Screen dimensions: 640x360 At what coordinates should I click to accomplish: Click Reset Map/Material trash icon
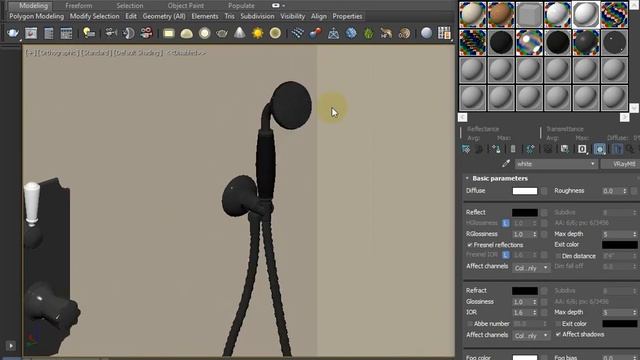tap(513, 149)
